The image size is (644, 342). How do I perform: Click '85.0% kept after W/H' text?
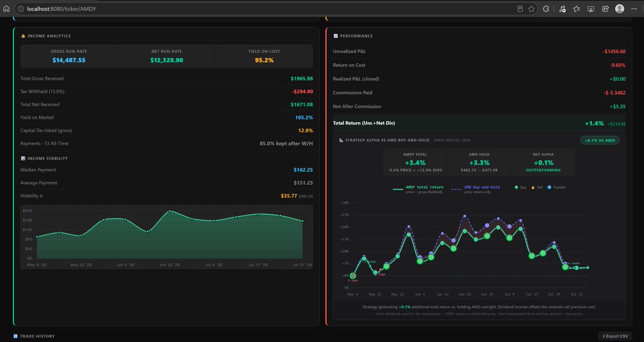click(286, 143)
